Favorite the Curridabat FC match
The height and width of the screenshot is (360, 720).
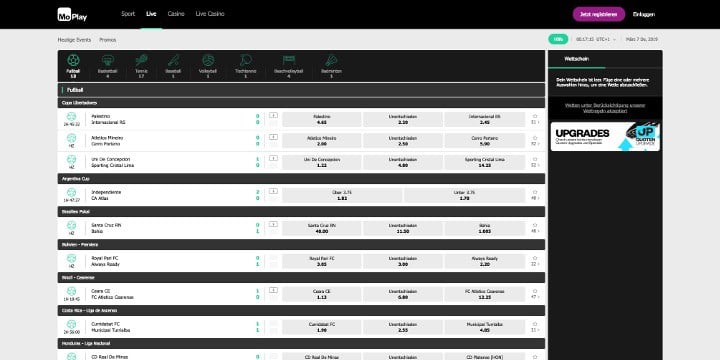[x=535, y=324]
